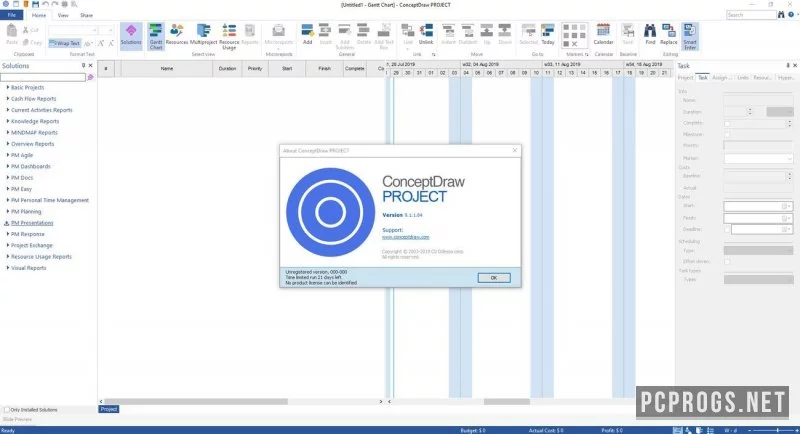
Task: Switch to Gantt Chart view
Action: point(156,36)
